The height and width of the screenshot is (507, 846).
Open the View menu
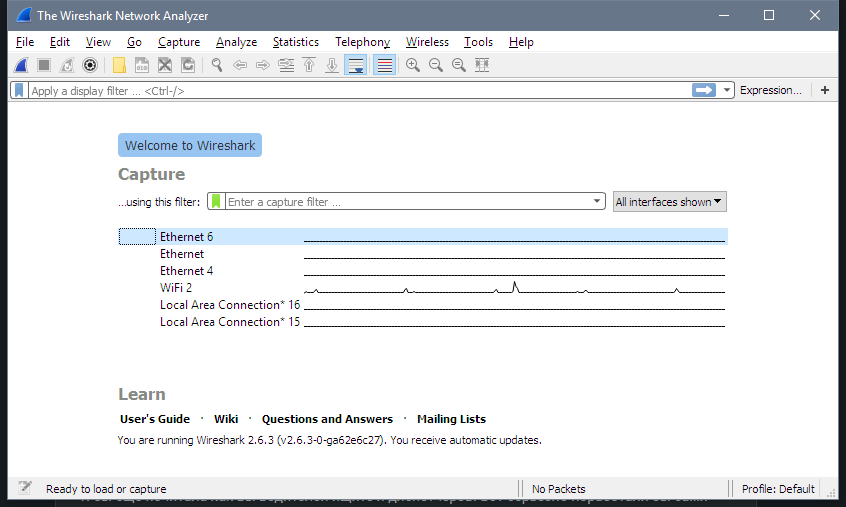point(98,42)
